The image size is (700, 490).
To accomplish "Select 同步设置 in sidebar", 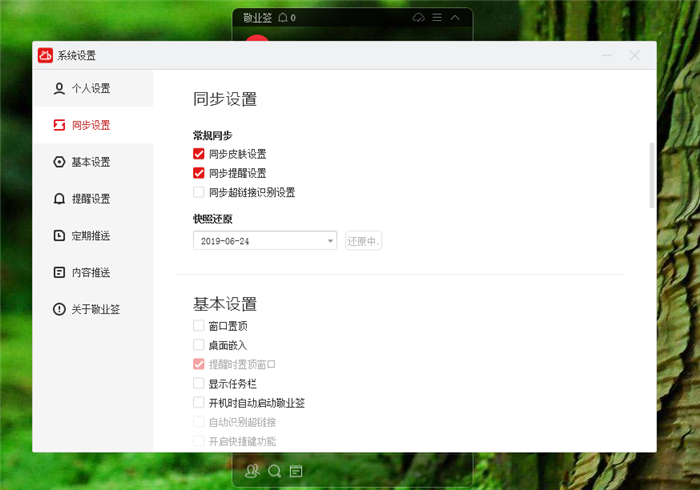I will (93, 125).
